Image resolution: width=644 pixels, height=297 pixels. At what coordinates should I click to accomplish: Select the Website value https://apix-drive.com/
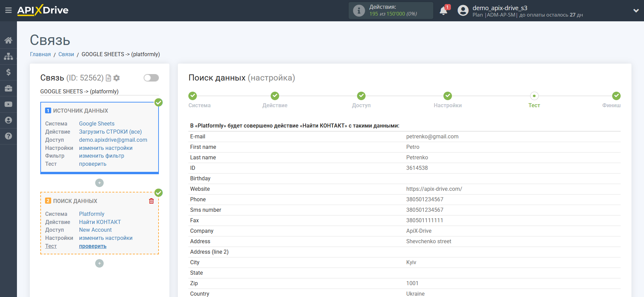(x=434, y=189)
